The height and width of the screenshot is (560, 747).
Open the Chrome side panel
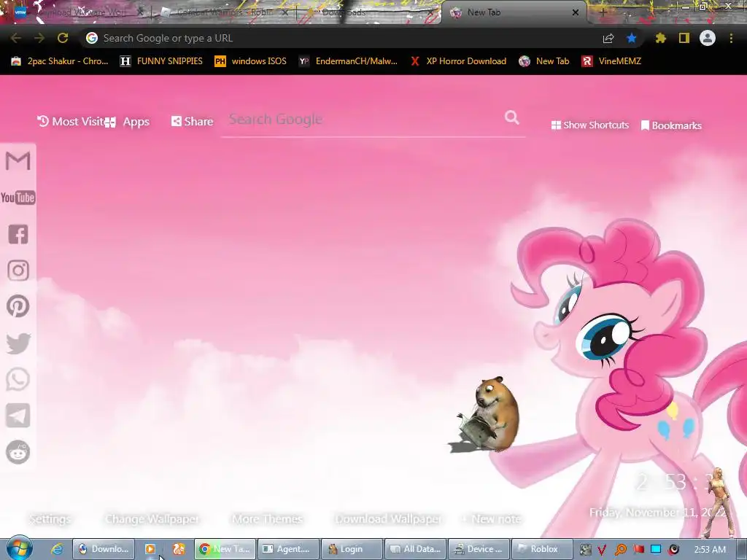click(684, 38)
